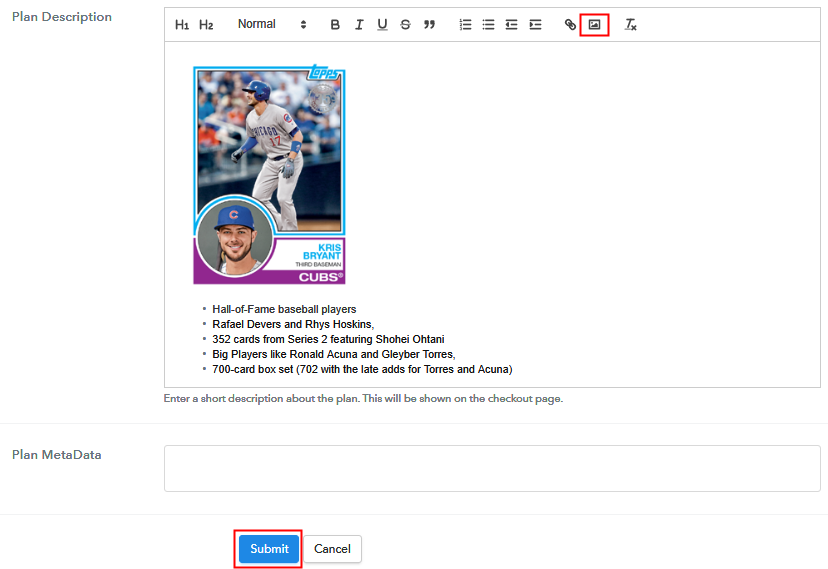828x569 pixels.
Task: Click the Plan MetaData label
Action: pos(57,455)
